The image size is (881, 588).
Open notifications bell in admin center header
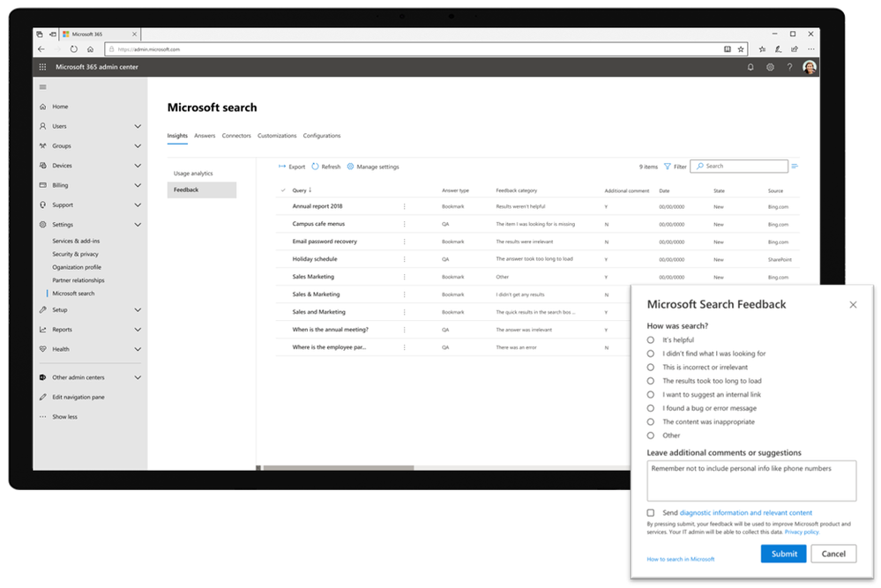pos(750,67)
